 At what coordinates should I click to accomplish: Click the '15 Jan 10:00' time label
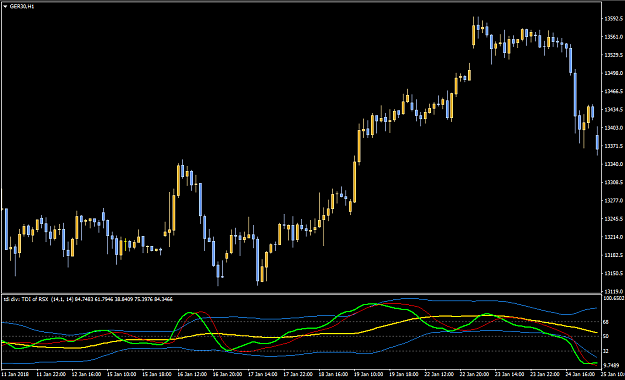coord(122,374)
